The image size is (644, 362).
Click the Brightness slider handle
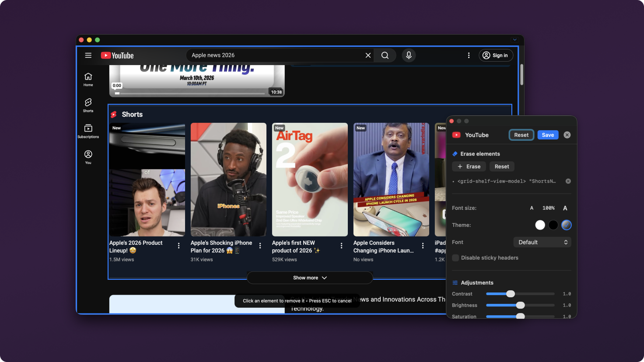point(520,305)
